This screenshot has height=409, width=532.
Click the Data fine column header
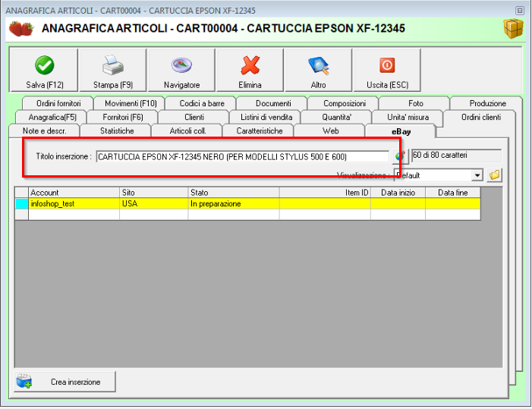[x=453, y=193]
